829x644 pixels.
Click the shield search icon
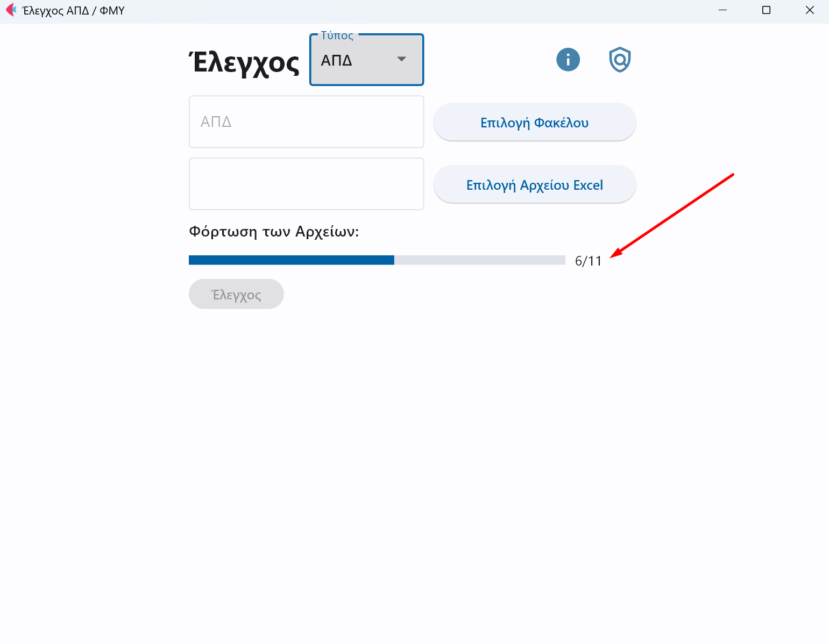[620, 60]
